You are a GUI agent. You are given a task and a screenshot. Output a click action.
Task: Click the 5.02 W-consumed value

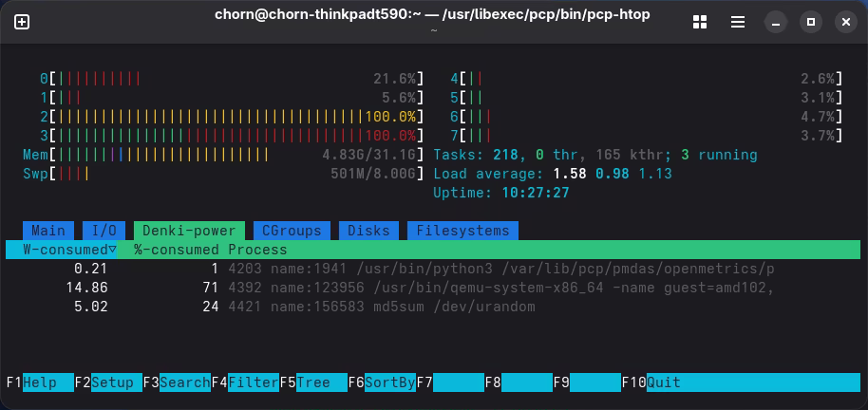click(x=91, y=307)
